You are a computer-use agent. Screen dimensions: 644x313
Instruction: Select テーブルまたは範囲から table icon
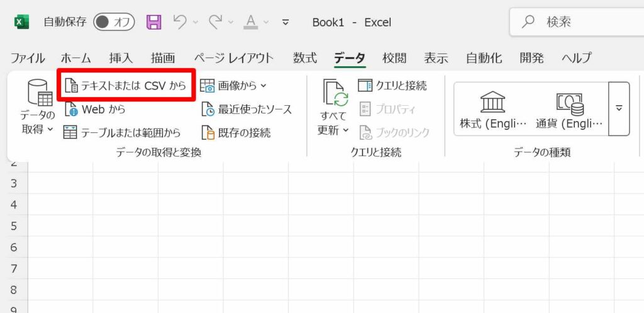(71, 132)
